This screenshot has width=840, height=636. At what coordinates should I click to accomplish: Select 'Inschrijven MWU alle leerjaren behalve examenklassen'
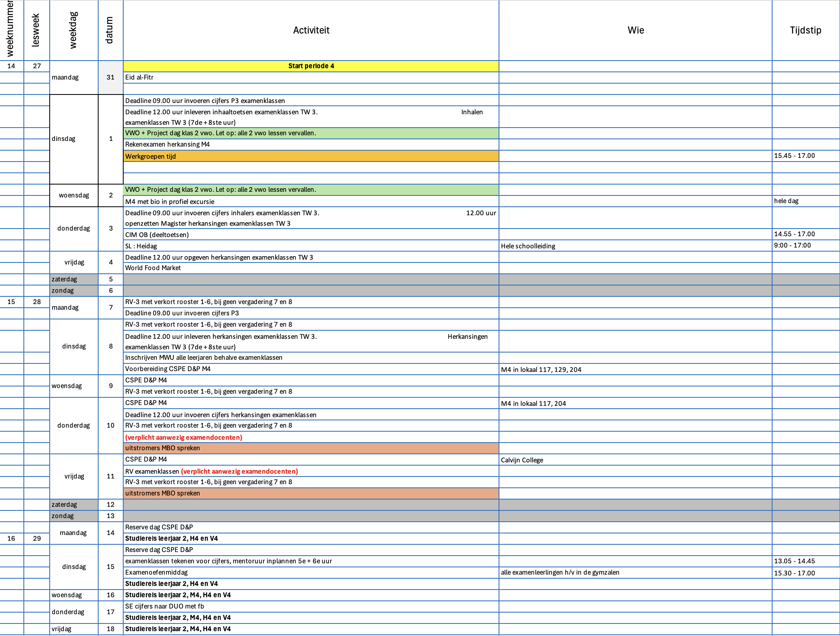[311, 358]
